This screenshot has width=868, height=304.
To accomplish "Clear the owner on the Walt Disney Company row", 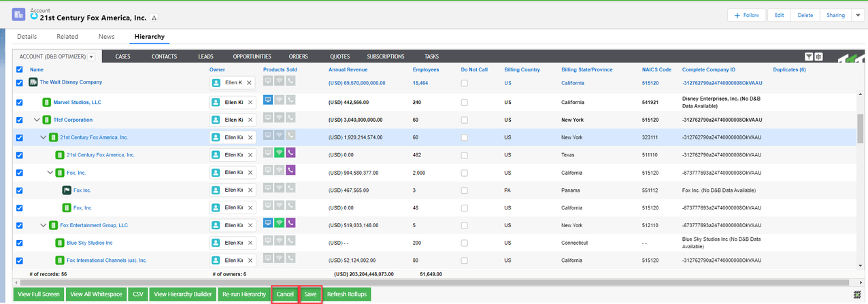I will pyautogui.click(x=249, y=82).
